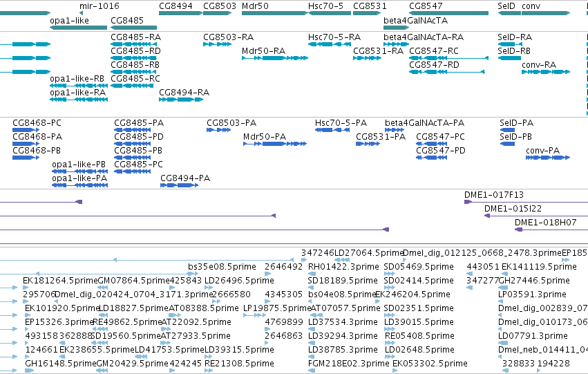Screen dimensions: 588x374
Task: Select protein CG8547-PD
Action: point(441,151)
